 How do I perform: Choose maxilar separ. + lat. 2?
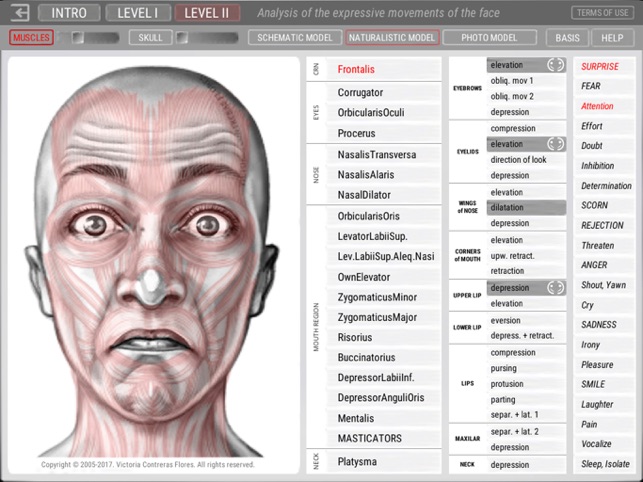click(x=527, y=432)
